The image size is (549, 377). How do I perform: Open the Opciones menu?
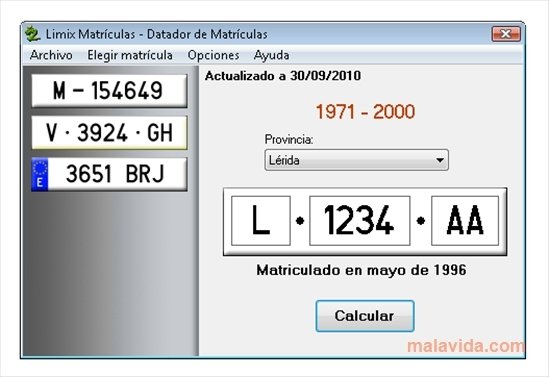tap(214, 55)
